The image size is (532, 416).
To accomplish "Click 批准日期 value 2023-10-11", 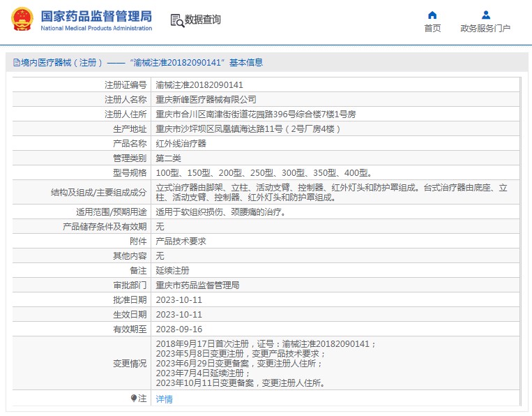I will [x=178, y=300].
